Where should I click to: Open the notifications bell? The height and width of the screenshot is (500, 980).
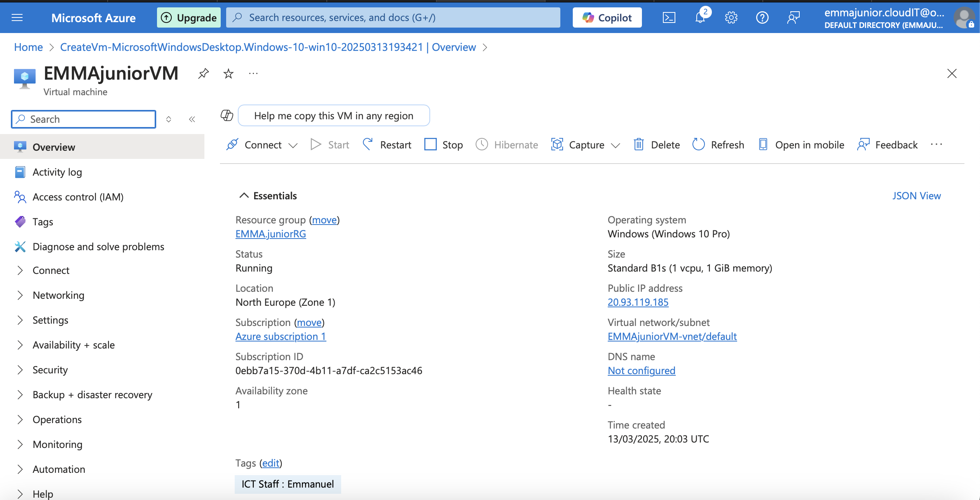point(700,17)
